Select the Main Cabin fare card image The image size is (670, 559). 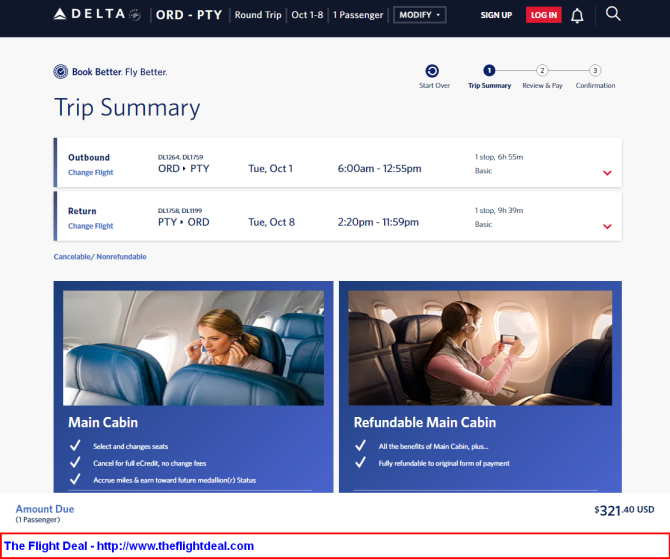193,347
